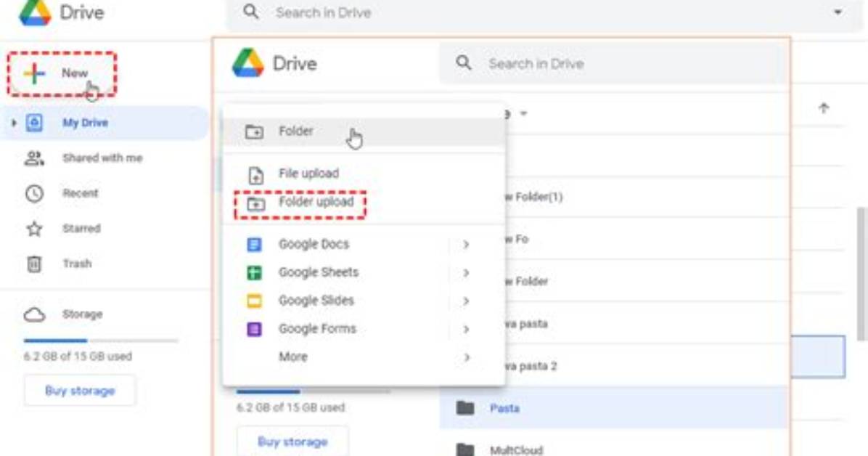Viewport: 868px width, 456px height.
Task: Select the Pasta folder row
Action: [x=613, y=408]
